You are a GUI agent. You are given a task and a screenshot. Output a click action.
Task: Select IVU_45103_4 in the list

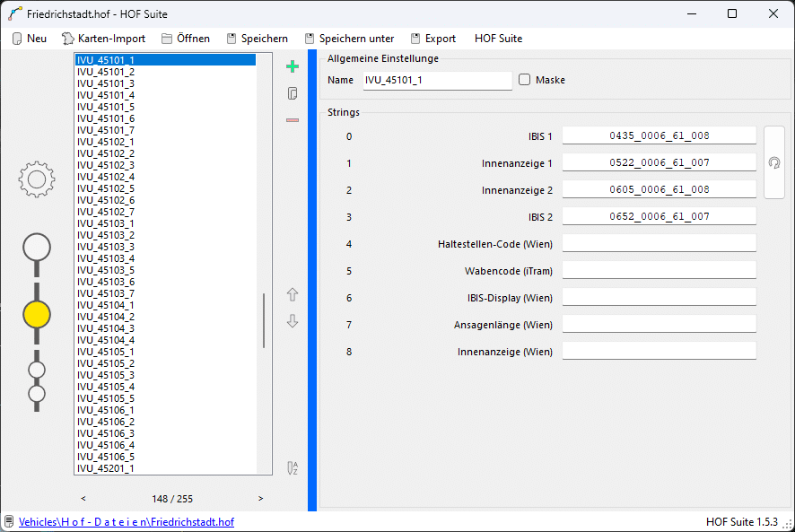tap(106, 258)
